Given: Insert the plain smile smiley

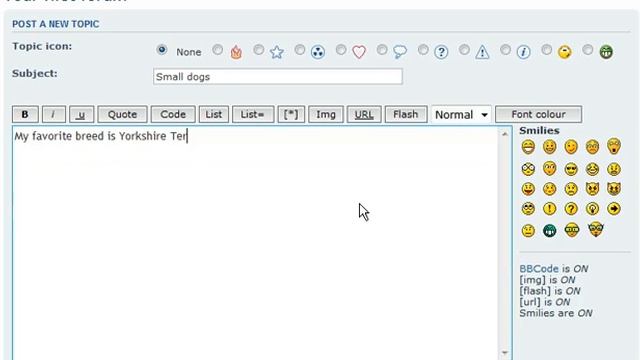Looking at the screenshot, I should [x=550, y=147].
